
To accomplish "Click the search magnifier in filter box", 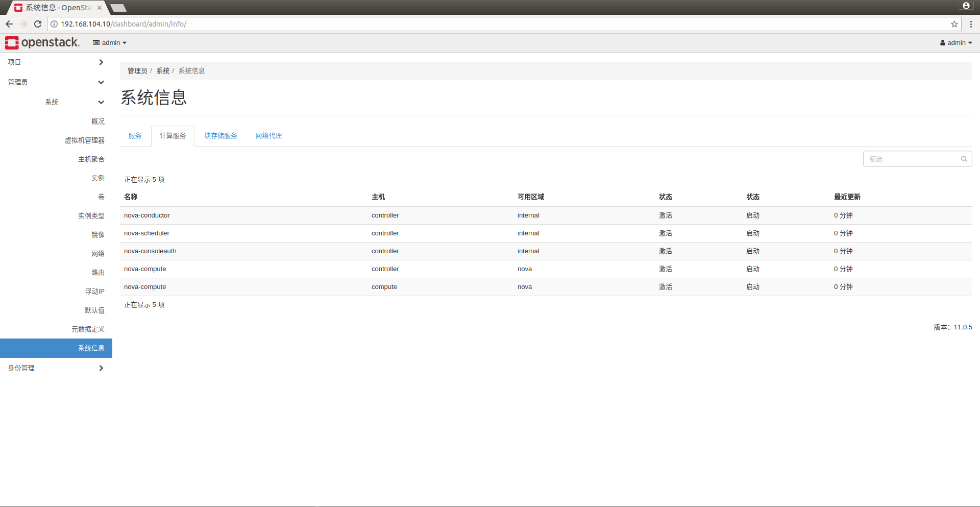I will [964, 159].
